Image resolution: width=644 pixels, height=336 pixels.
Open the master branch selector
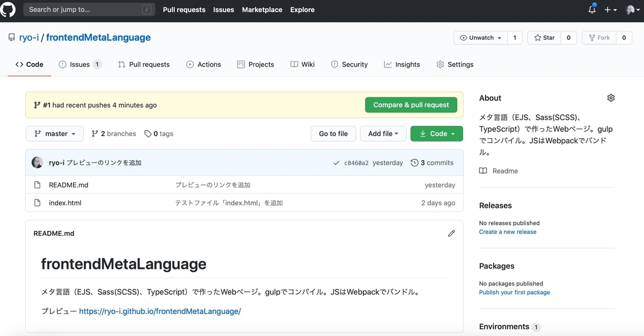pyautogui.click(x=55, y=133)
